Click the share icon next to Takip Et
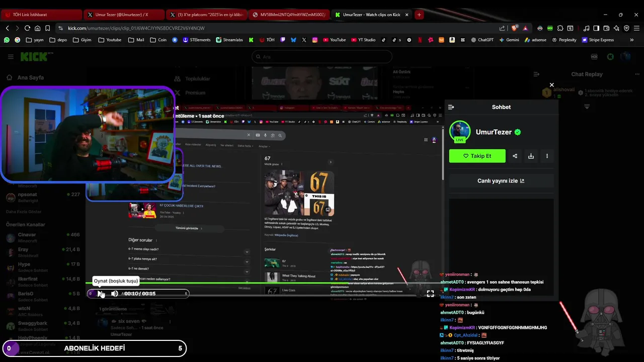644x362 pixels. (515, 156)
